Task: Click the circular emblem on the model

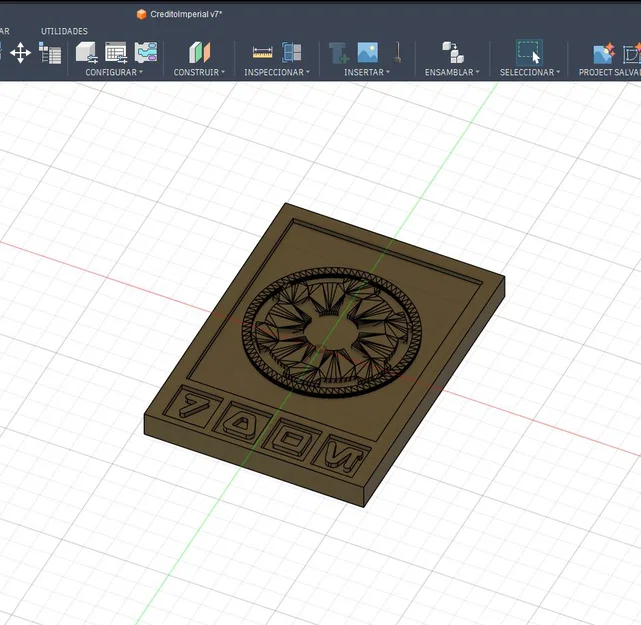Action: [332, 332]
